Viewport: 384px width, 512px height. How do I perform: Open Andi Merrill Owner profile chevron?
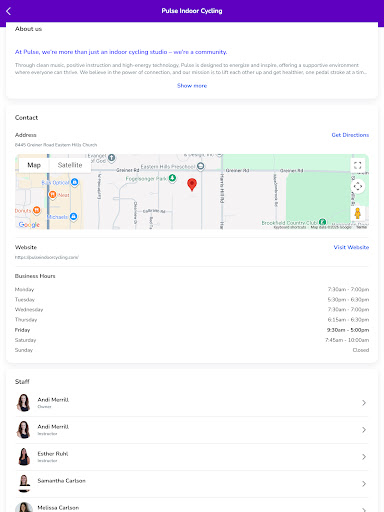point(364,403)
